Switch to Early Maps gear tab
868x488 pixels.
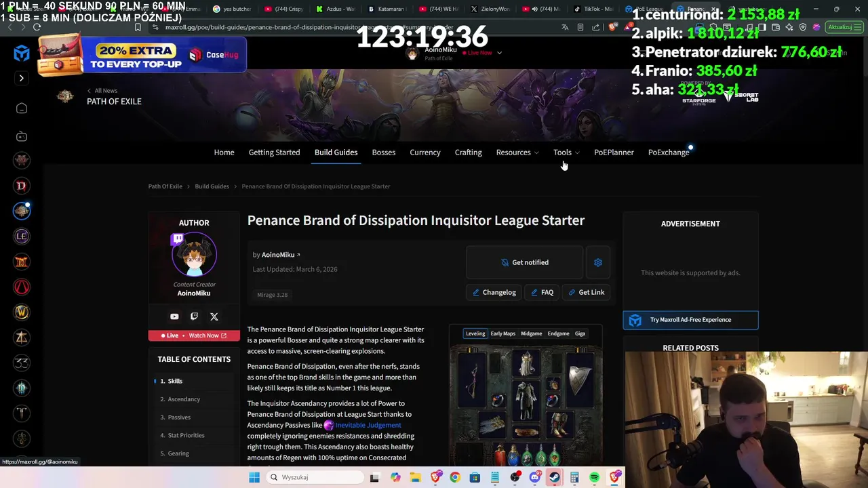click(x=503, y=333)
